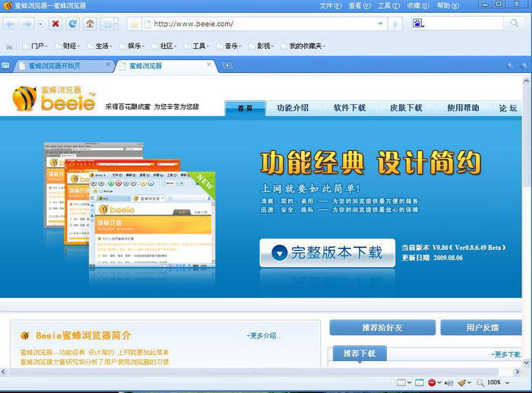Open the 功能介绍 navigation tab
The image size is (532, 393).
[x=293, y=108]
